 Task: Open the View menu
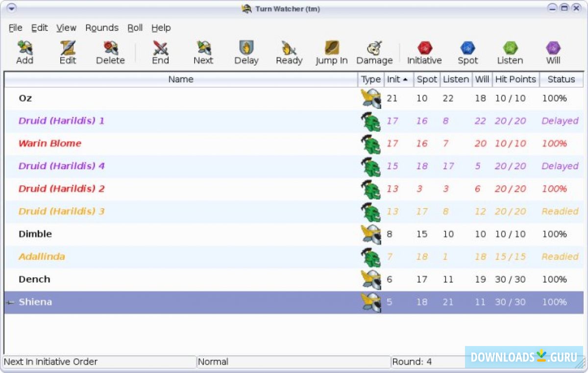point(66,28)
